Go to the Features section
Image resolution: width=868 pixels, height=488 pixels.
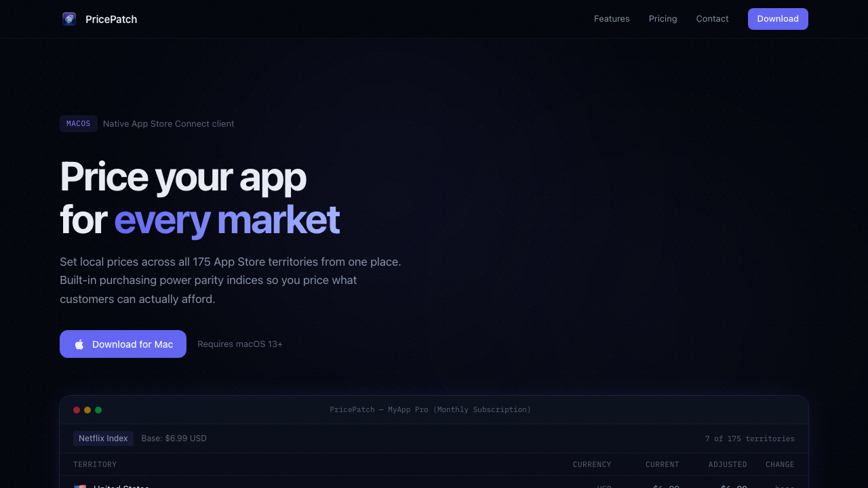point(612,19)
